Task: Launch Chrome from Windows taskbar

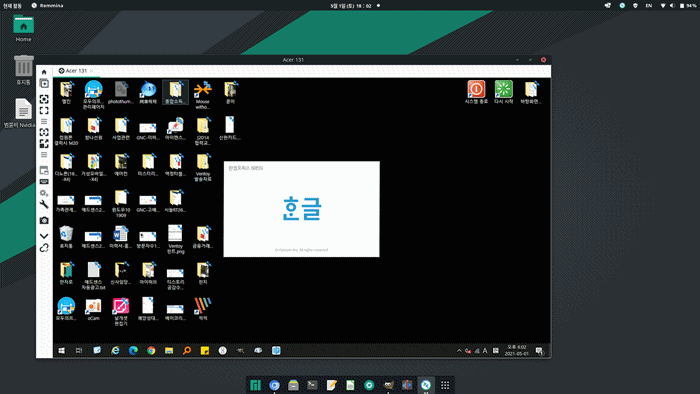Action: coord(151,351)
